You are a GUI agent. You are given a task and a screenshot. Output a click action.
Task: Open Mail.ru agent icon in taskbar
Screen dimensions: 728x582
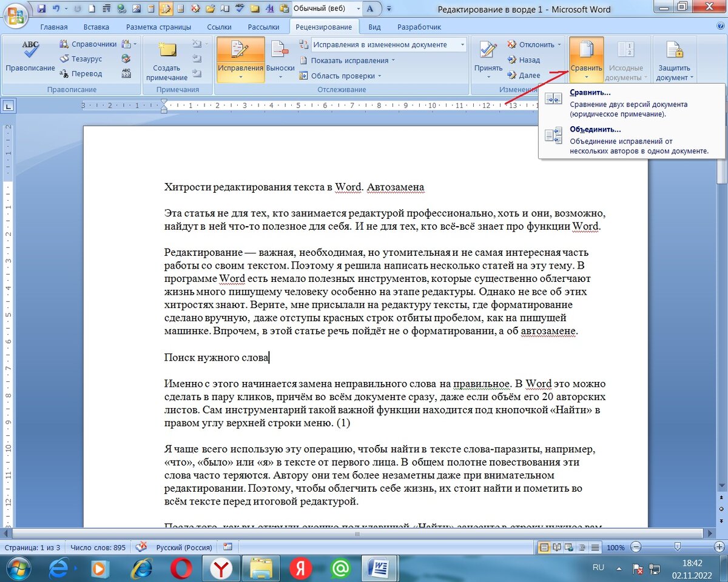[342, 569]
